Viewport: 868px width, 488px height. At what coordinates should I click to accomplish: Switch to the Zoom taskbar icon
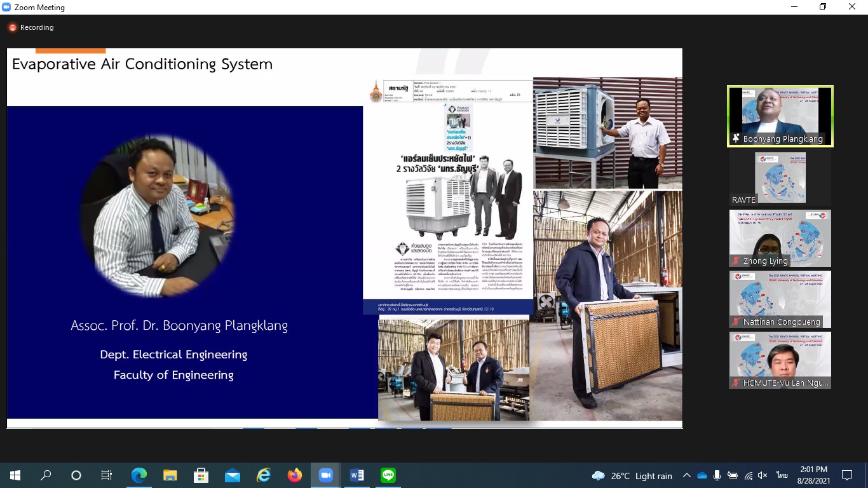(325, 475)
